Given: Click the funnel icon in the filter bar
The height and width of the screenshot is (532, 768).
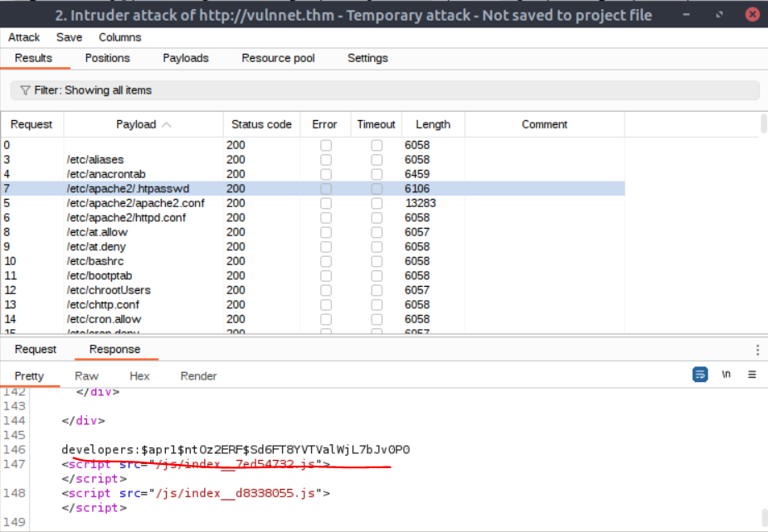Looking at the screenshot, I should (25, 90).
